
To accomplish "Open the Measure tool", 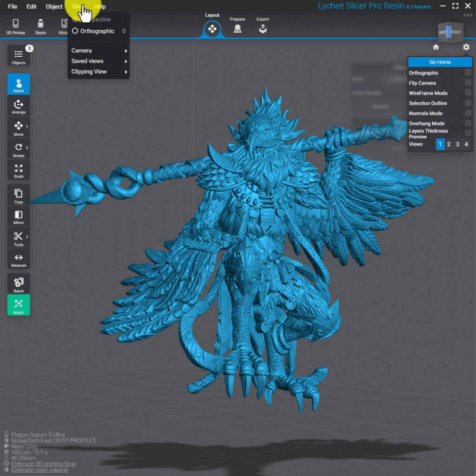I will click(x=19, y=260).
